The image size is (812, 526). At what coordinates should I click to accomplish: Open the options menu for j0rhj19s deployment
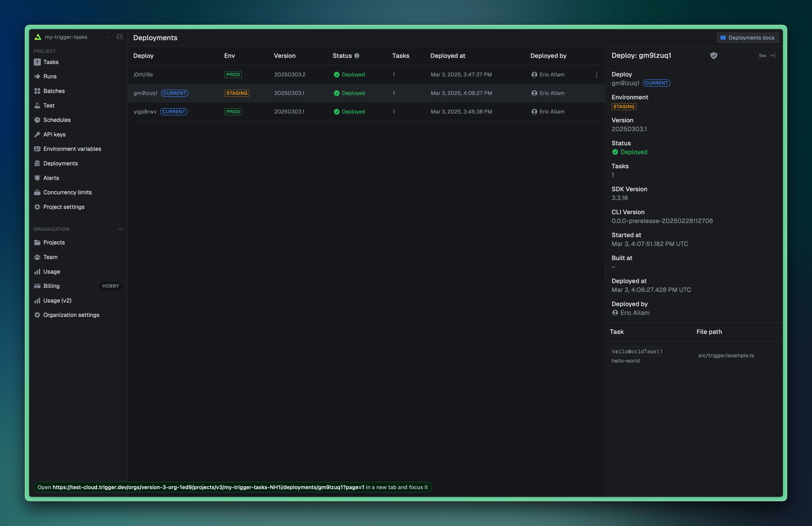(596, 74)
